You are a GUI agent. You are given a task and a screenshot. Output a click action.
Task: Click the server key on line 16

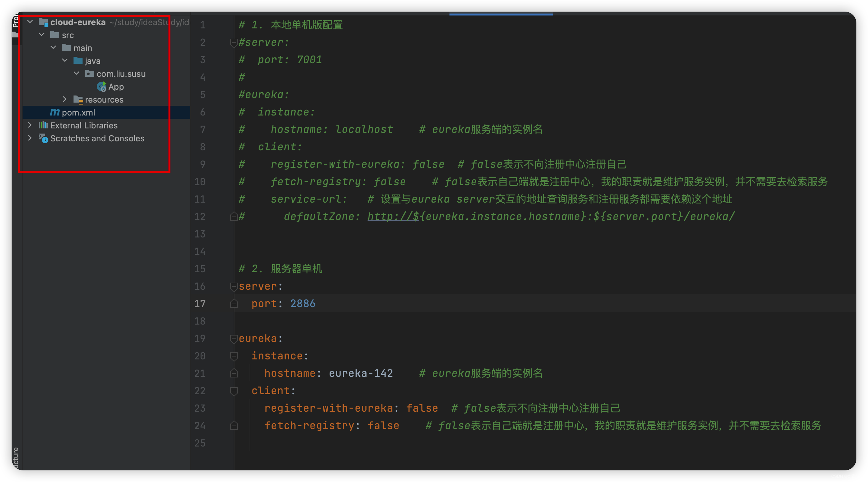pos(258,286)
